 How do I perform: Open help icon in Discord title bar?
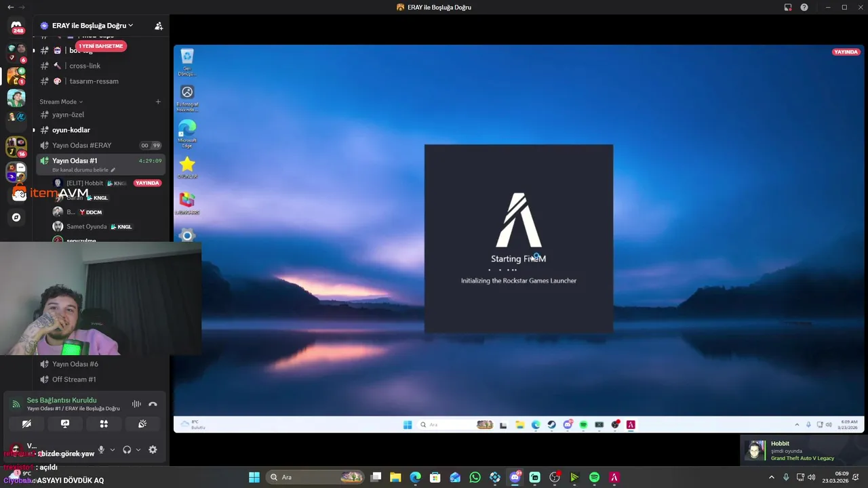[x=804, y=7]
